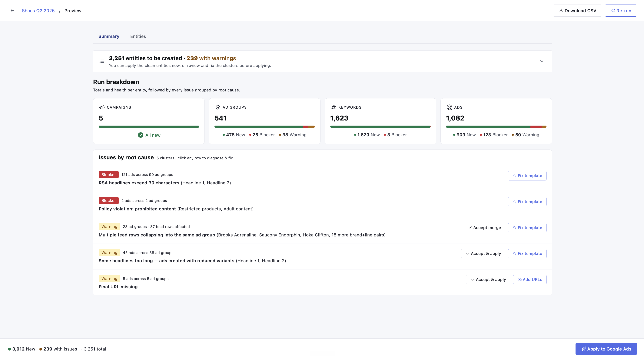Click the Re-run button
Viewport: 644px width, 359px height.
pos(621,11)
